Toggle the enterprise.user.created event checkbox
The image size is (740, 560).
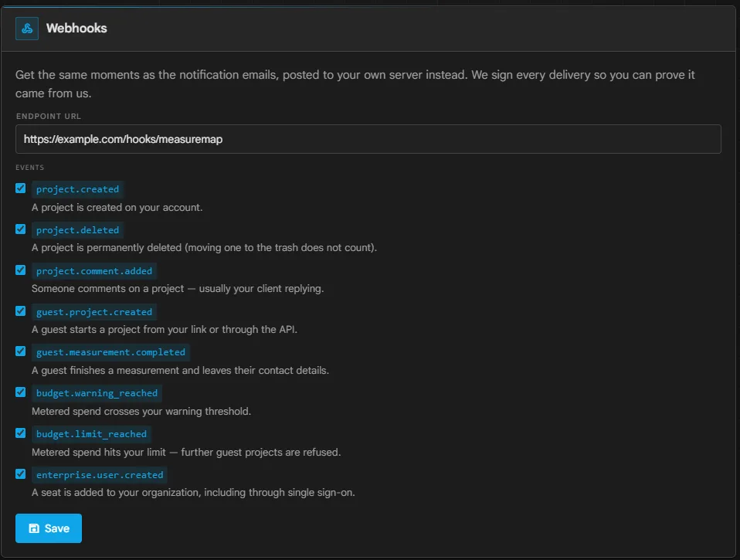20,473
